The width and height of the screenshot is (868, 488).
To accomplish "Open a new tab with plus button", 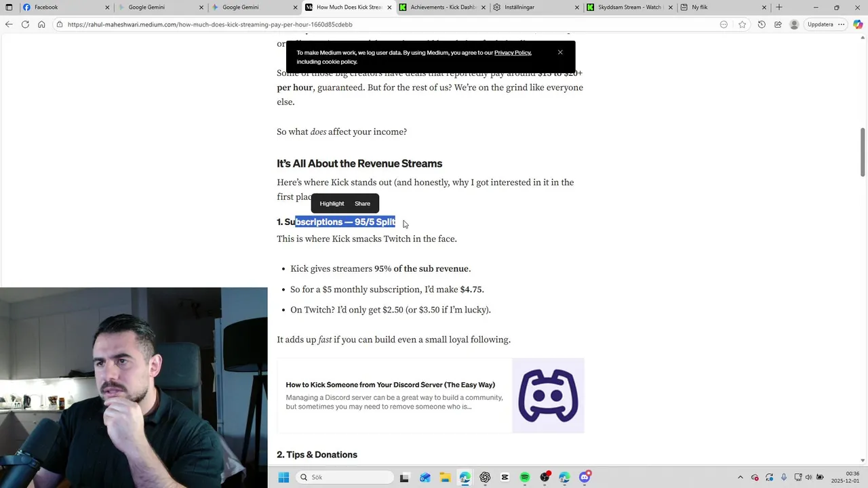I will click(779, 7).
